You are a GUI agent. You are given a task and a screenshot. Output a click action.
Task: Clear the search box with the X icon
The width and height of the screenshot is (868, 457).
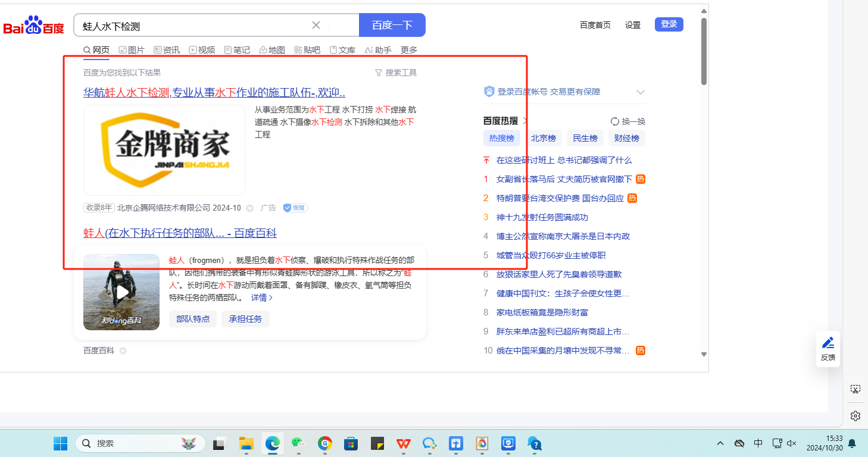[x=316, y=25]
